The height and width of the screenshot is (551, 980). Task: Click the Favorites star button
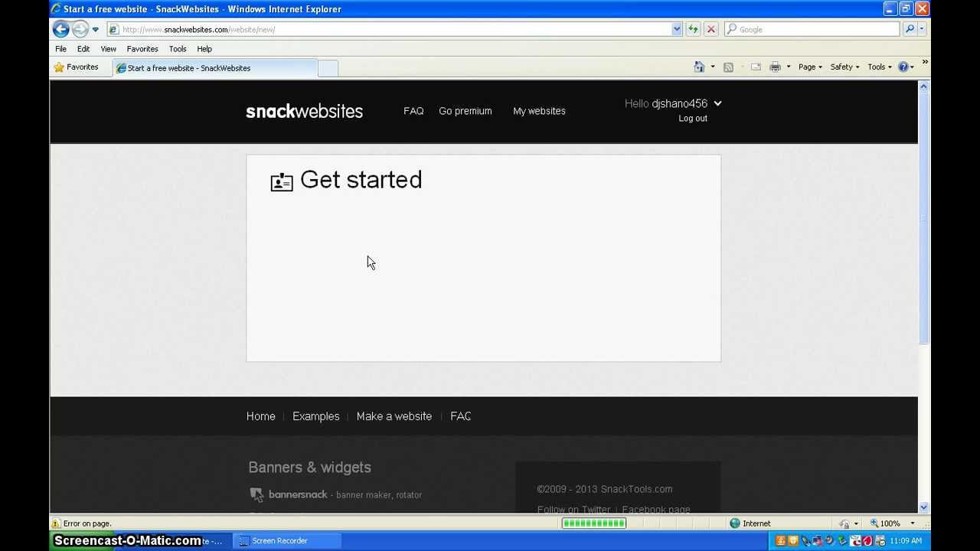(76, 67)
